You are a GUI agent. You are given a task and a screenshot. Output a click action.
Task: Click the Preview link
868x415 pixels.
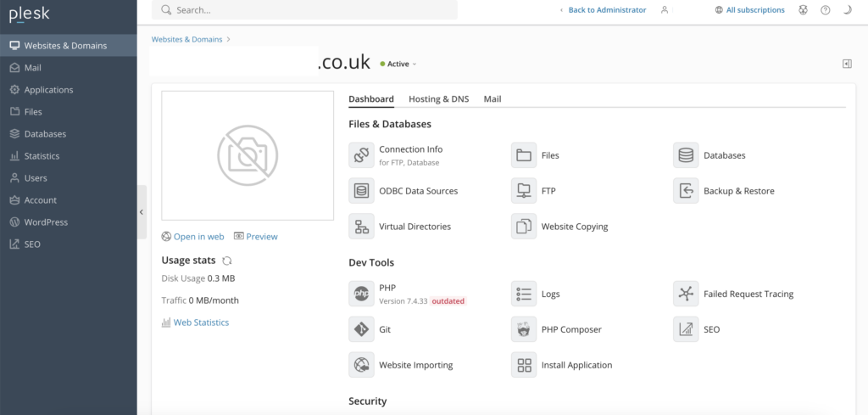[x=256, y=237]
